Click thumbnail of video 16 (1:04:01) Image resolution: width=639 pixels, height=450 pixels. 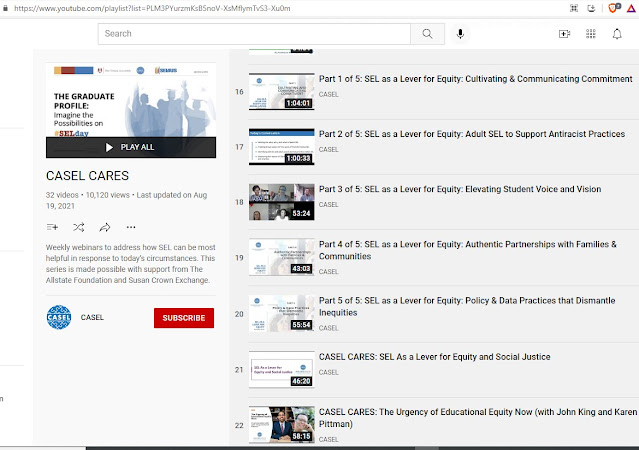coord(282,91)
